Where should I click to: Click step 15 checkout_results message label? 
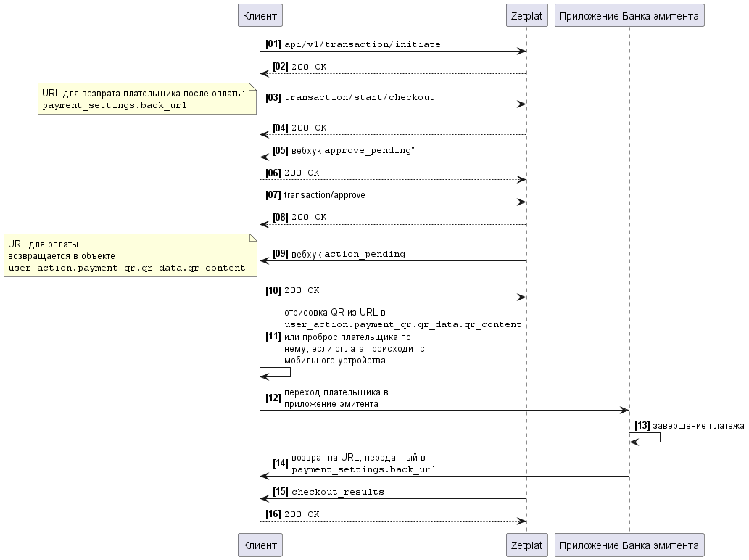[337, 492]
